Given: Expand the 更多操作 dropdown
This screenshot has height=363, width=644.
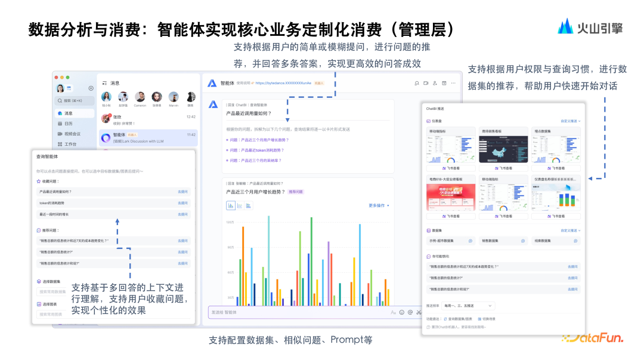Looking at the screenshot, I should 379,205.
